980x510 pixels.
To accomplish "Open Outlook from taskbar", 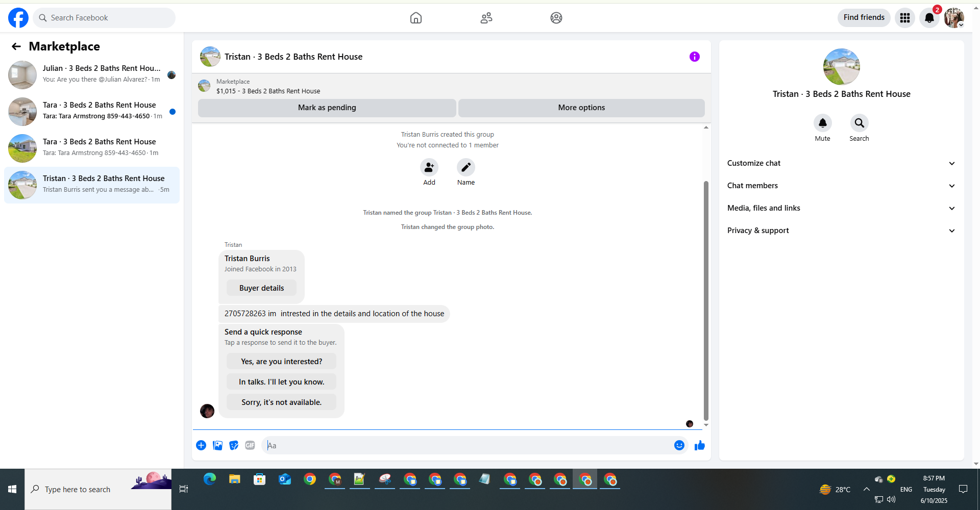I will pos(285,479).
